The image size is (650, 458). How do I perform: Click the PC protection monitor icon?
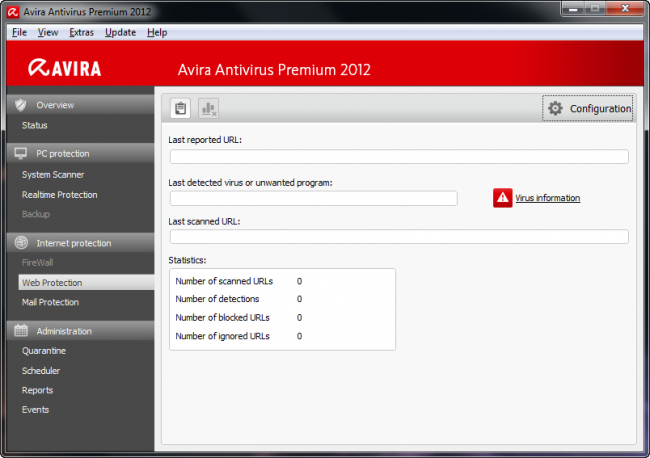[20, 153]
